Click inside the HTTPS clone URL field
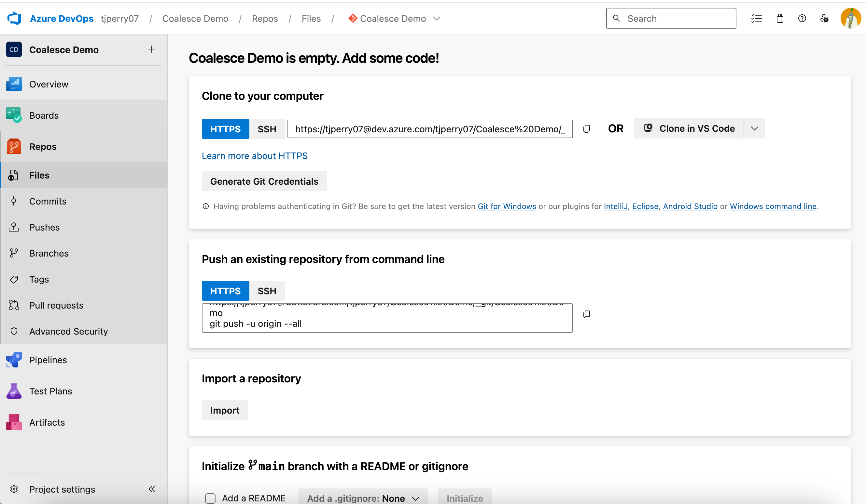 (x=429, y=129)
